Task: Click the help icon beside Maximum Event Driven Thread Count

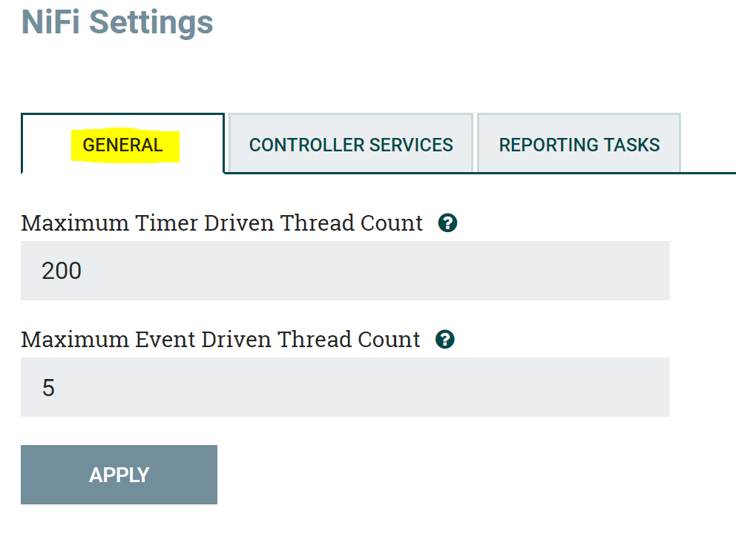Action: pyautogui.click(x=445, y=340)
